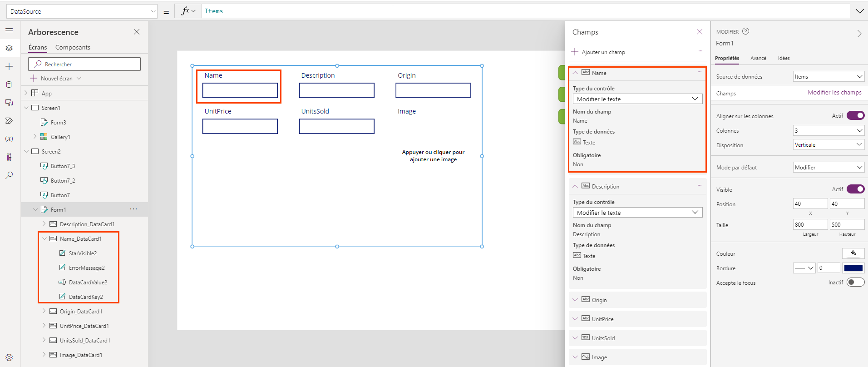This screenshot has width=868, height=367.
Task: Open Settings gear at bottom left
Action: tap(9, 357)
